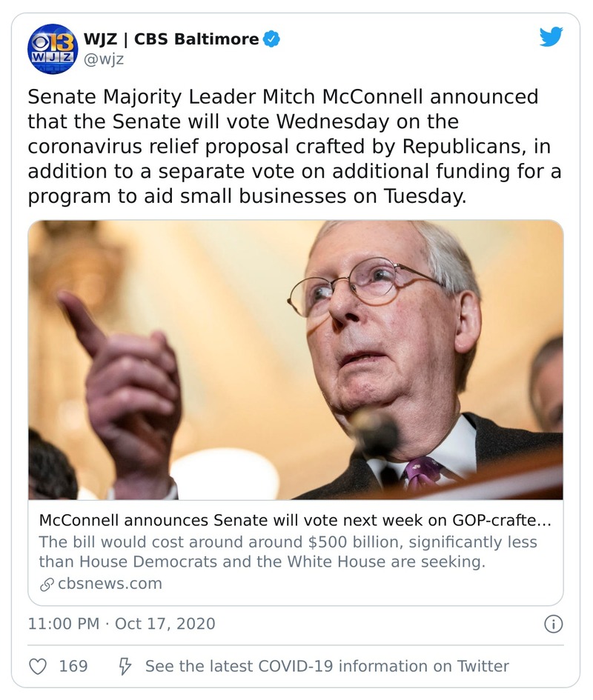Screen dimensions: 593x700
Task: Like the tweet with the heart icon
Action: point(37,666)
